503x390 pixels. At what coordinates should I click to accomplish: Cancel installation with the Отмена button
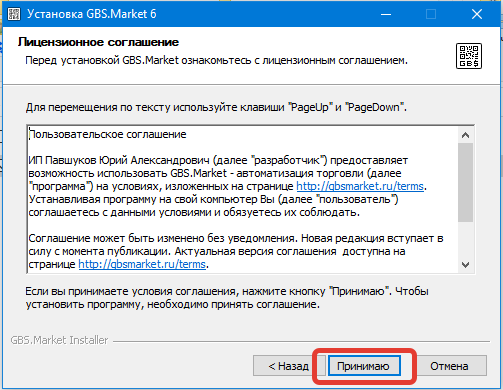pos(449,366)
